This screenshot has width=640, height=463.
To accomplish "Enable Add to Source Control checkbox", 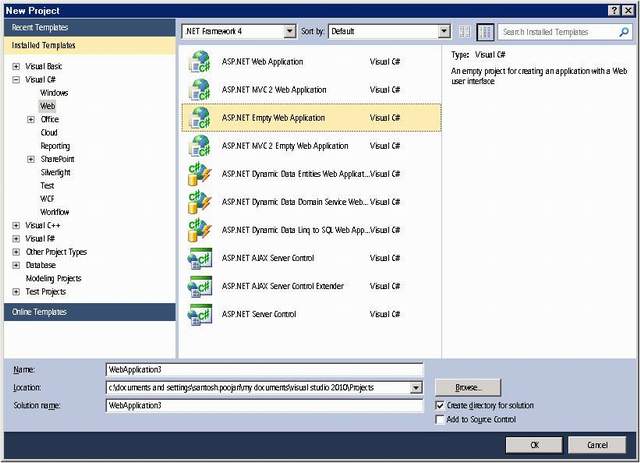I will 440,419.
